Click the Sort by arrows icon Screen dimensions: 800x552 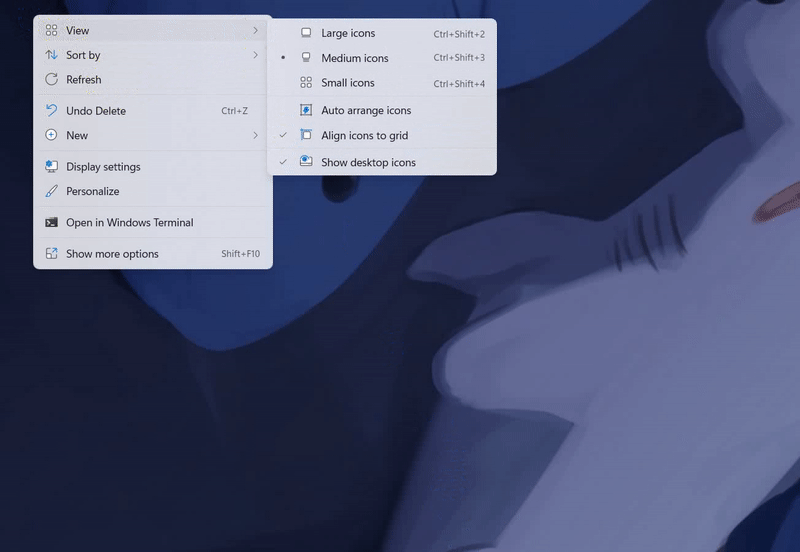[52, 55]
